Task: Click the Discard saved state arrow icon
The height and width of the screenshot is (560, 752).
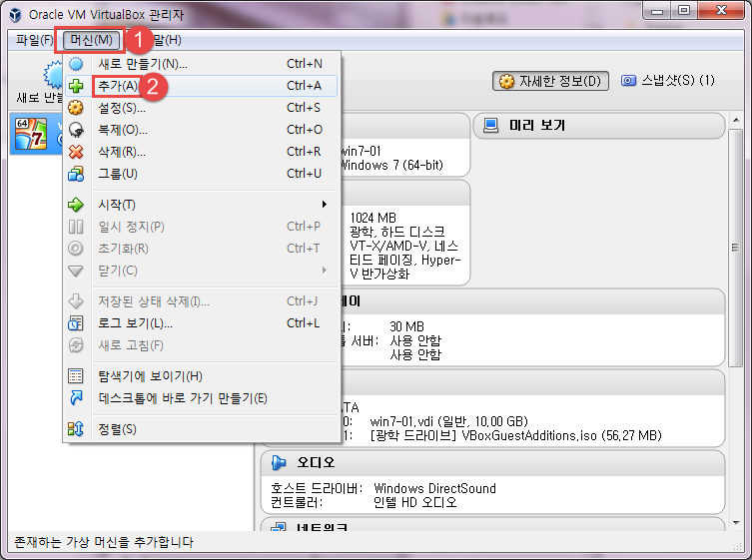Action: (x=76, y=301)
